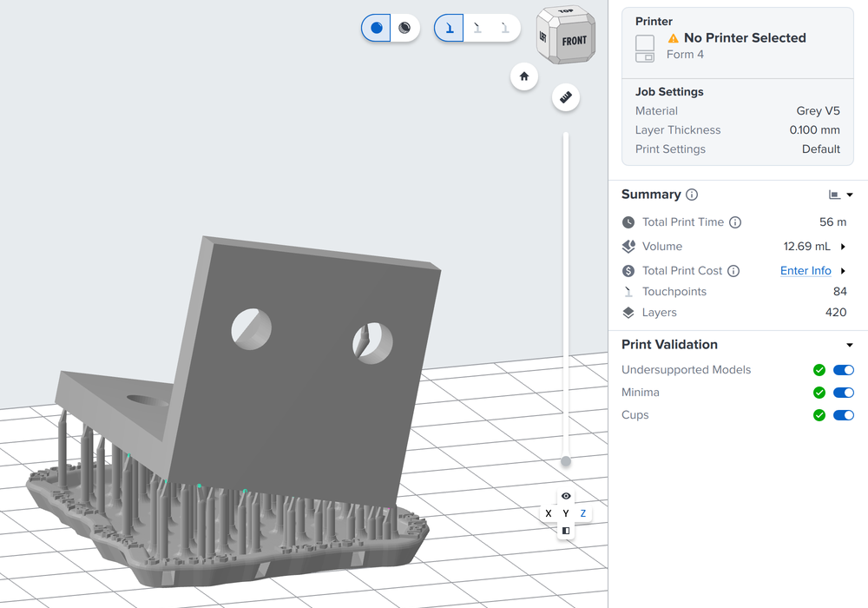
Task: Choose the full supports display option
Action: [449, 28]
